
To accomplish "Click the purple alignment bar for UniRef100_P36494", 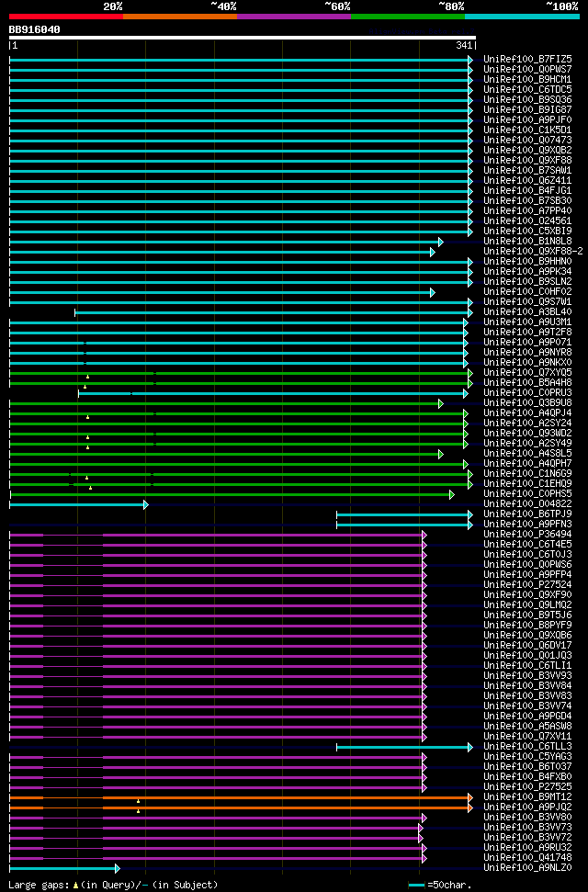I will pos(216,535).
